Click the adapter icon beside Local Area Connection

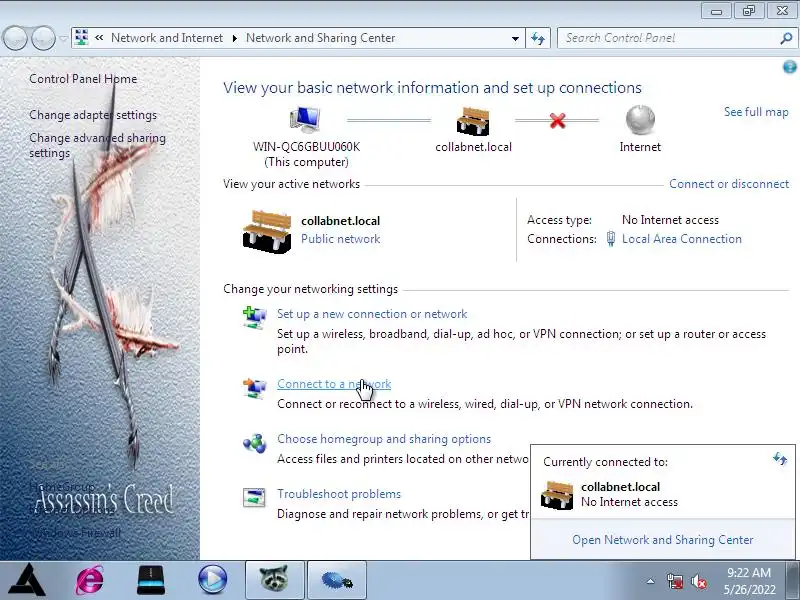(x=611, y=239)
